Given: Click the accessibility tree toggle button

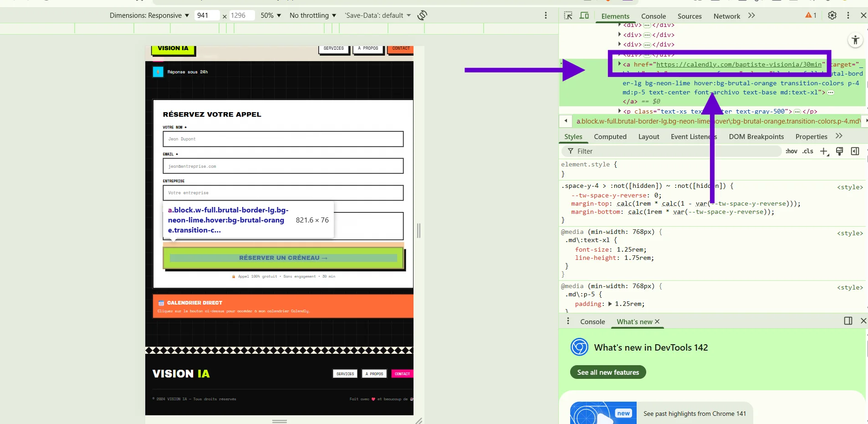Looking at the screenshot, I should coord(855,40).
